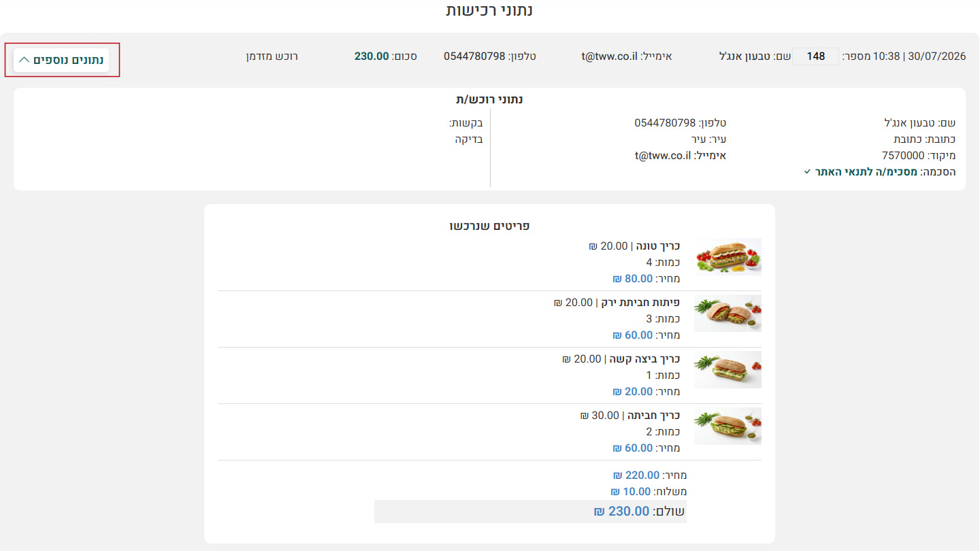Click the order number field 148
This screenshot has width=980, height=551.
click(816, 56)
